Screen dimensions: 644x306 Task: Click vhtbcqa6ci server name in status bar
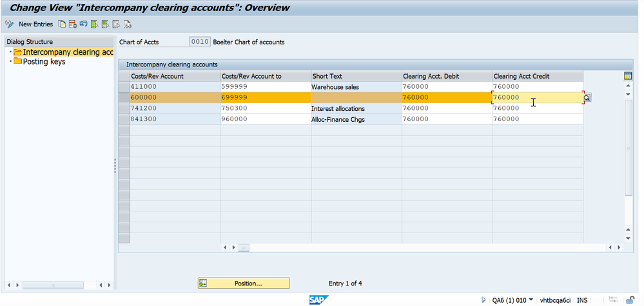pyautogui.click(x=555, y=300)
